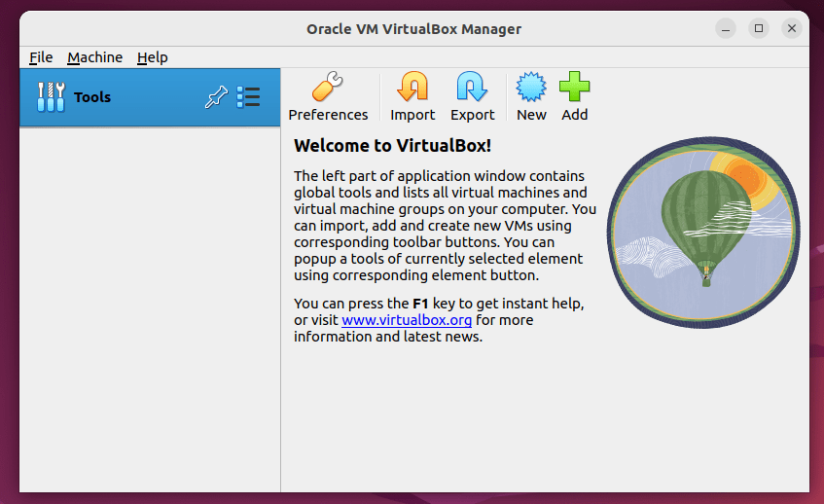Create a New virtual machine
The image size is (824, 504).
tap(531, 96)
